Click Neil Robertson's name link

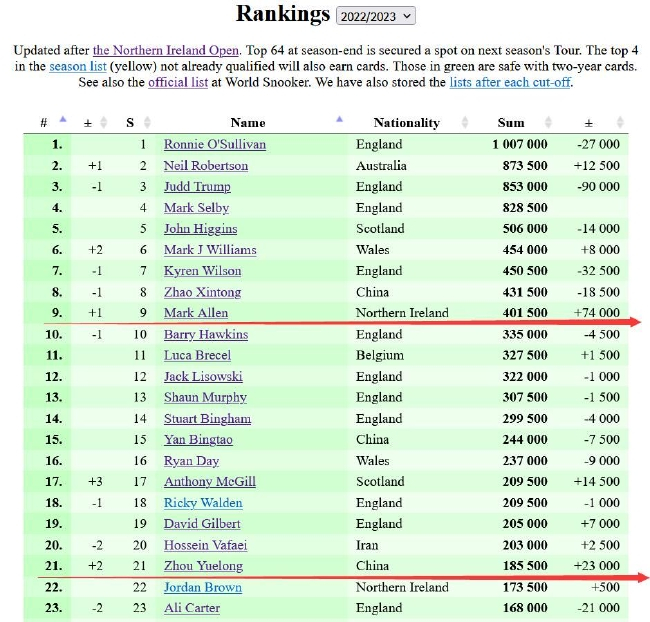(206, 166)
